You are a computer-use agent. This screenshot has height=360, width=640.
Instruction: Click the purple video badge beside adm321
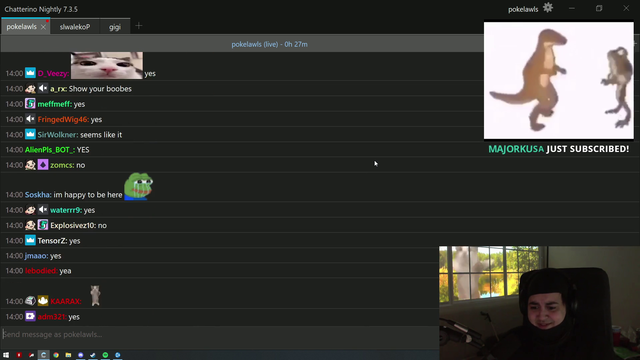point(30,316)
